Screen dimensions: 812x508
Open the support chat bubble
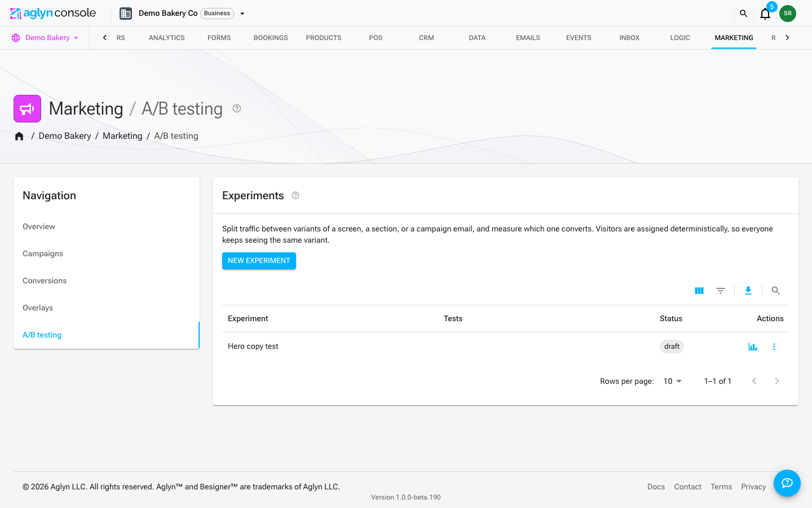point(787,483)
